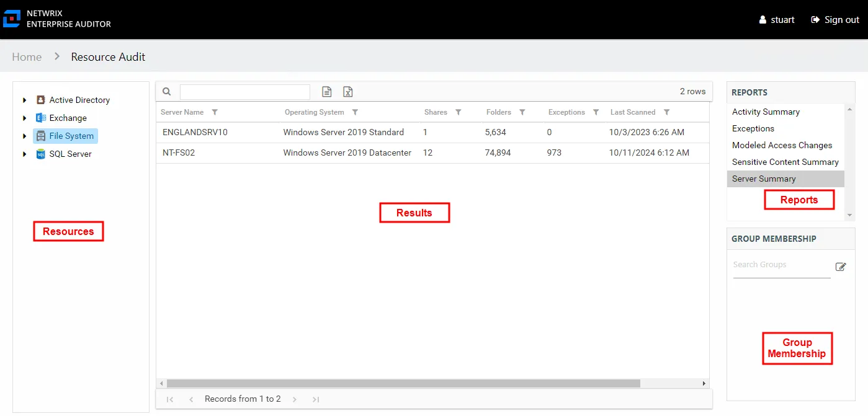Open filter for Server Name column
This screenshot has height=416, width=868.
tap(215, 112)
